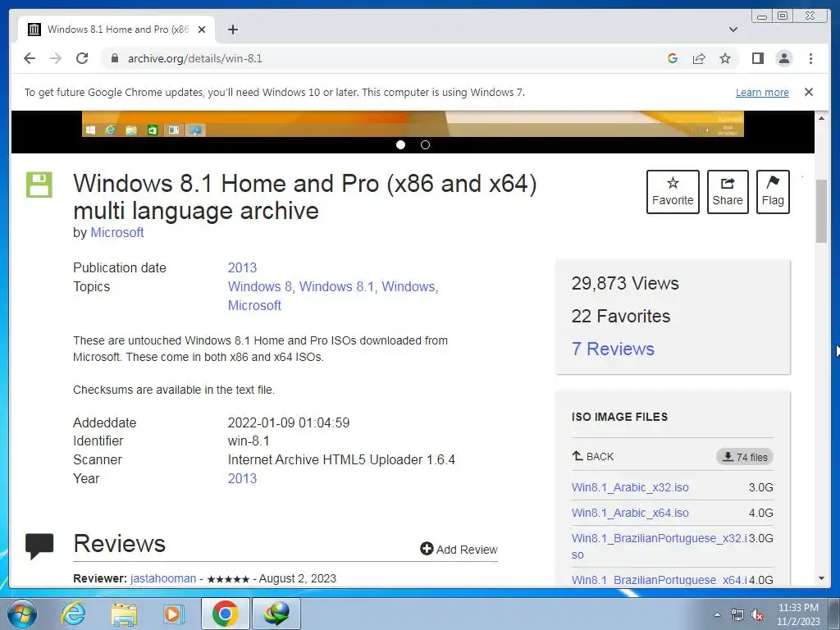The image size is (840, 630).
Task: Open the Microsoft creator link
Action: point(116,232)
